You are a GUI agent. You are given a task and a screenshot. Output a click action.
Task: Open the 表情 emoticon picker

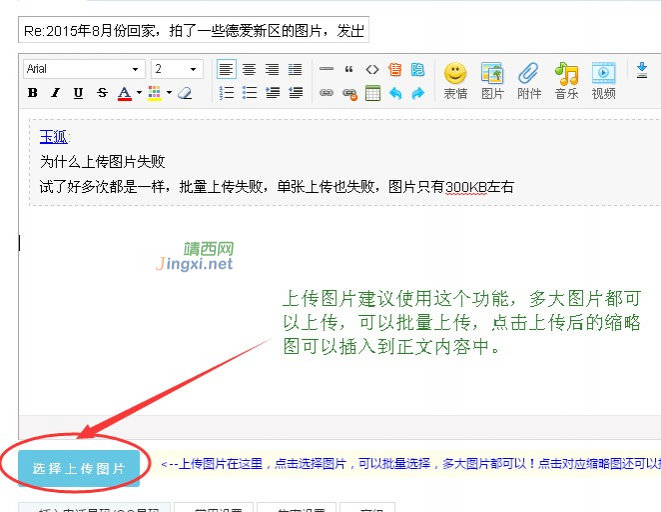coord(455,81)
